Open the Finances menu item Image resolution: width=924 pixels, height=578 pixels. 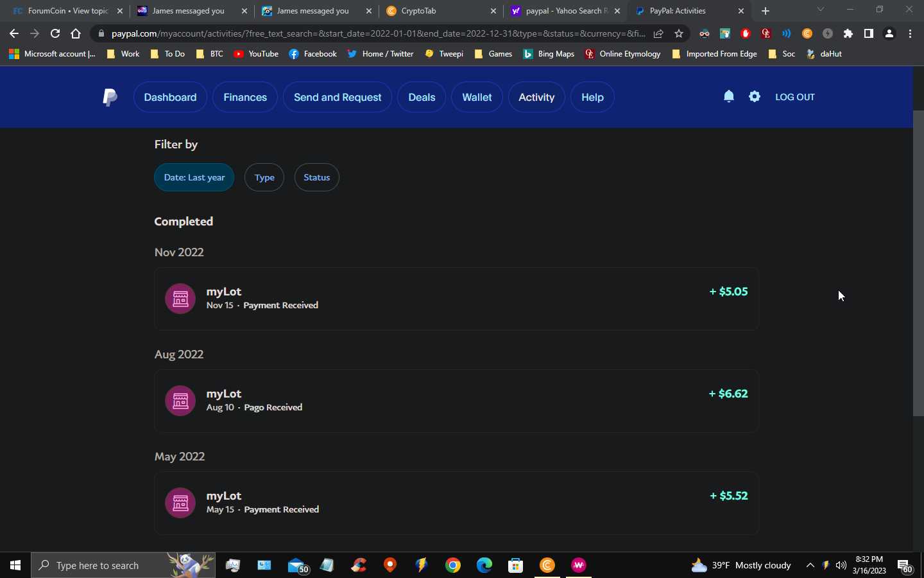pyautogui.click(x=245, y=97)
